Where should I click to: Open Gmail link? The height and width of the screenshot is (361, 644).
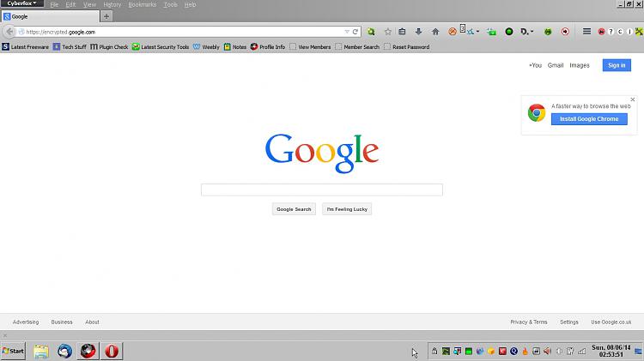[556, 65]
